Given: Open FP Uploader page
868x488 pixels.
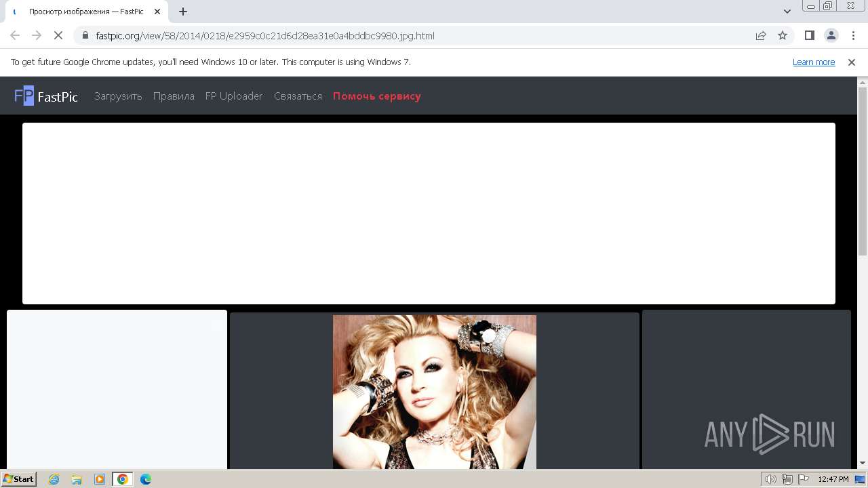Looking at the screenshot, I should 234,96.
